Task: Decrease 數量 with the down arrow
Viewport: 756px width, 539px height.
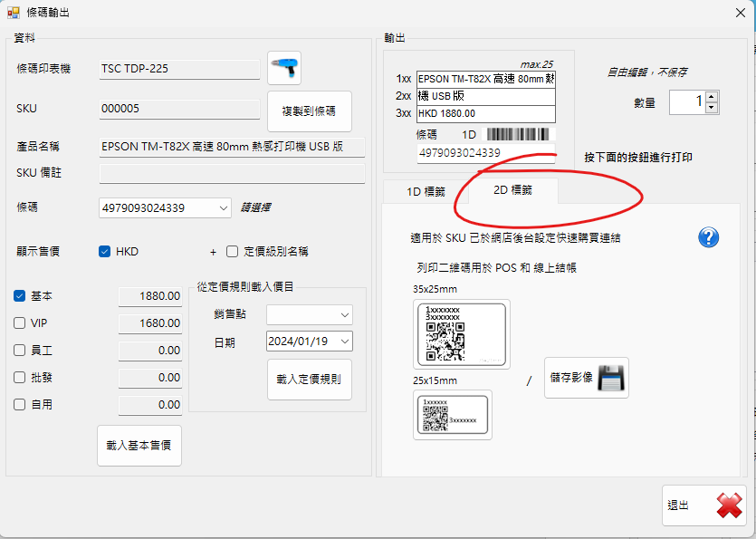Action: point(712,108)
